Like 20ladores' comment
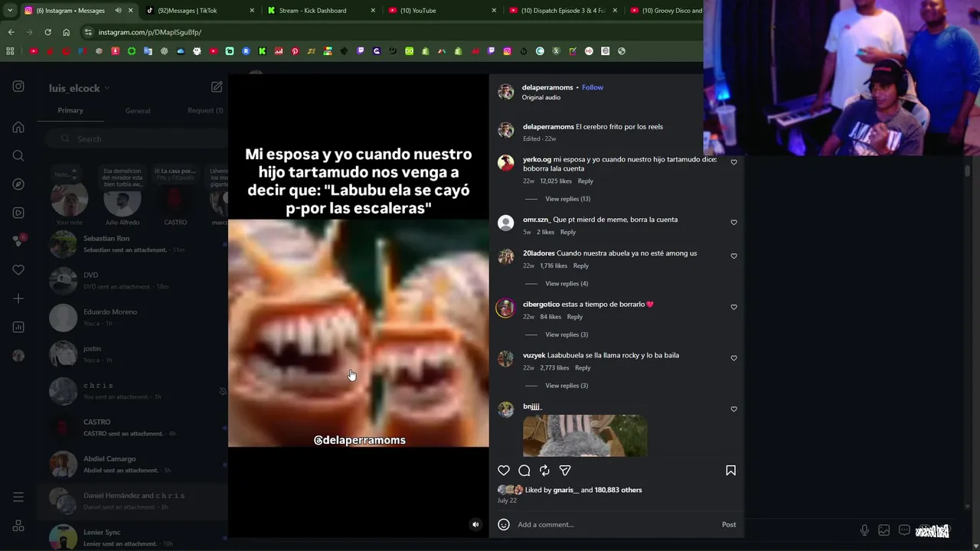This screenshot has width=980, height=551. tap(733, 256)
